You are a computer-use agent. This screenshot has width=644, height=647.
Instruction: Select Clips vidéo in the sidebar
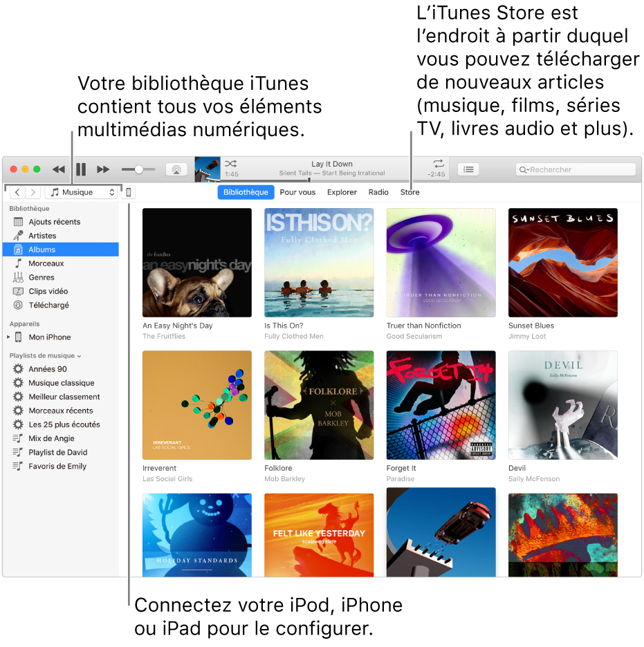tap(61, 291)
